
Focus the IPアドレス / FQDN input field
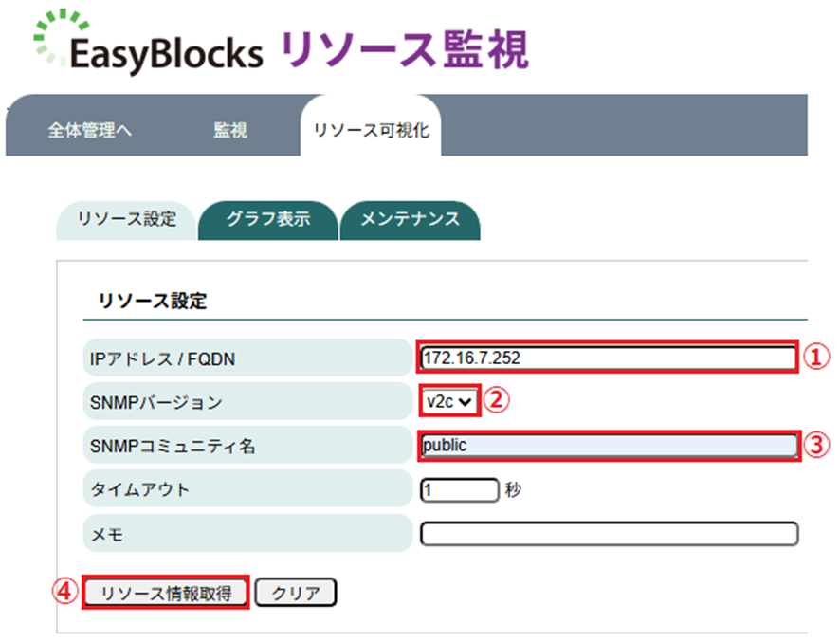pyautogui.click(x=608, y=358)
